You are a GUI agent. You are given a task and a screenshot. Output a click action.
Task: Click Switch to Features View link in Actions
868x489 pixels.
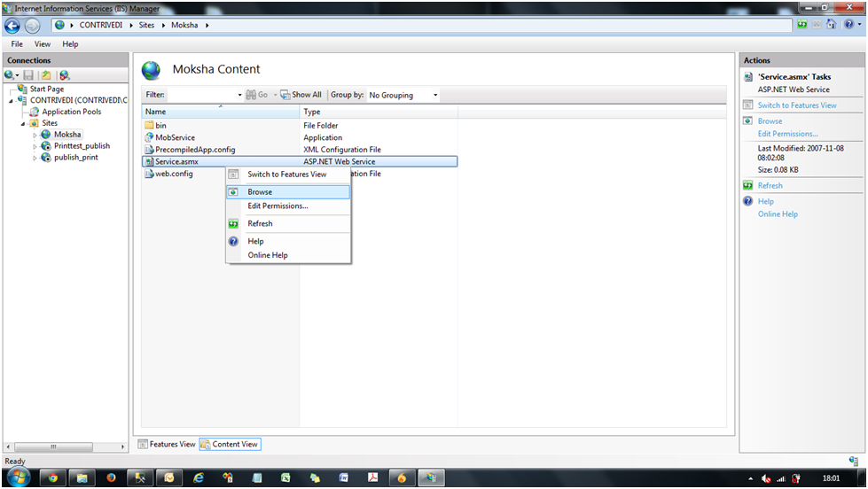797,105
